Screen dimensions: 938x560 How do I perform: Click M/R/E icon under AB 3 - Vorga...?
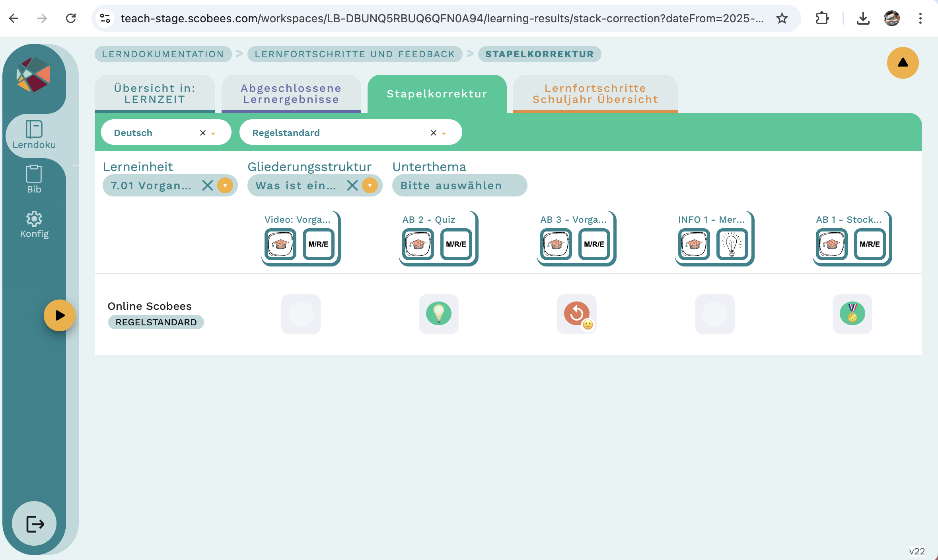click(x=594, y=244)
